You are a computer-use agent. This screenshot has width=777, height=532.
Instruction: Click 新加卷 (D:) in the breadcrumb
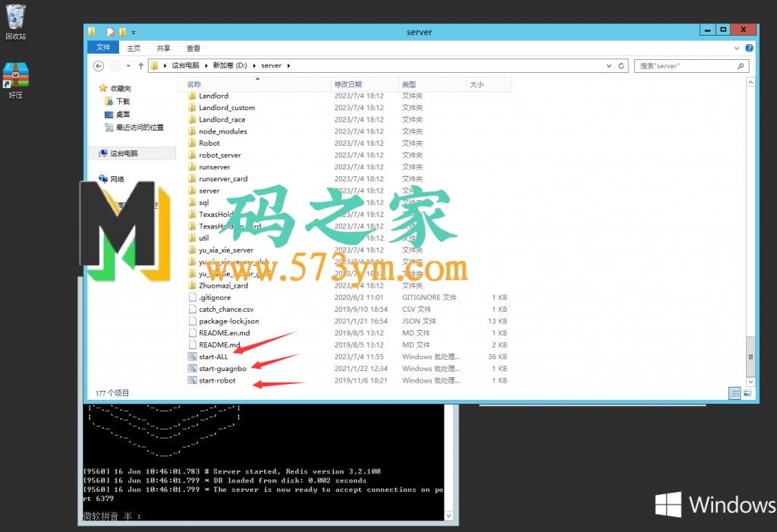tap(230, 65)
